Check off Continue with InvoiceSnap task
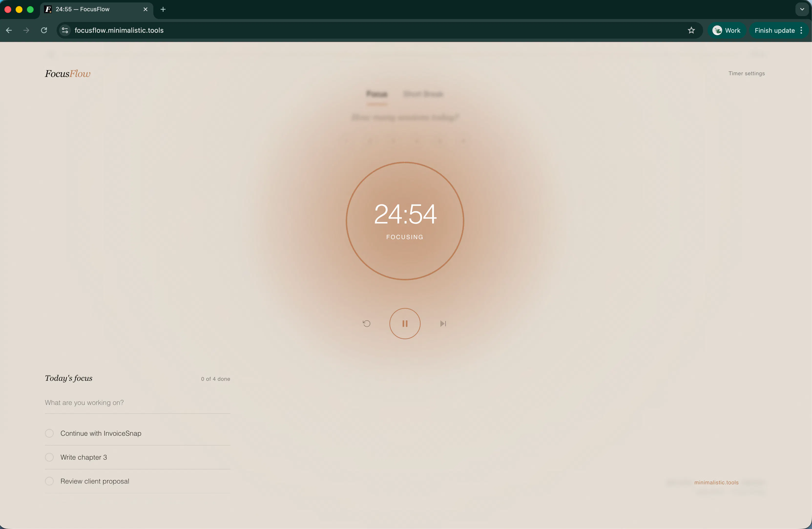Viewport: 812px width, 529px height. point(50,434)
